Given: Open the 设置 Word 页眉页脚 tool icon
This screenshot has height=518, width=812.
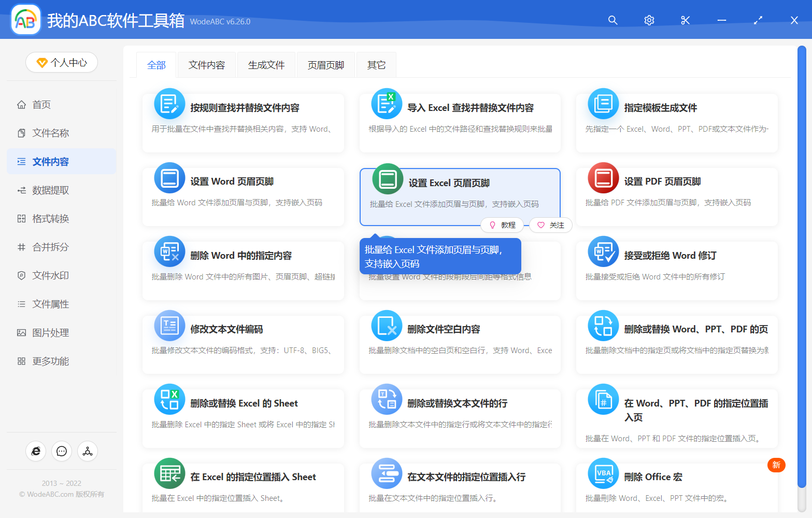Looking at the screenshot, I should (169, 177).
